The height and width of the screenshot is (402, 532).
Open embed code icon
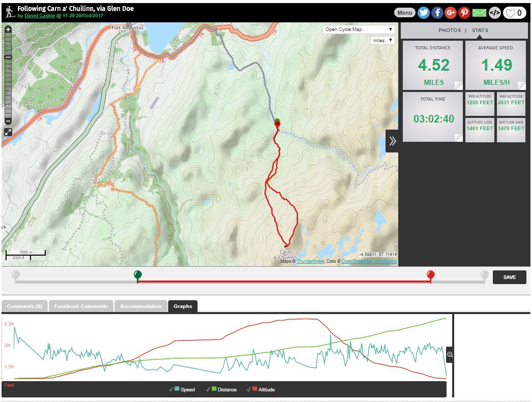pos(494,13)
